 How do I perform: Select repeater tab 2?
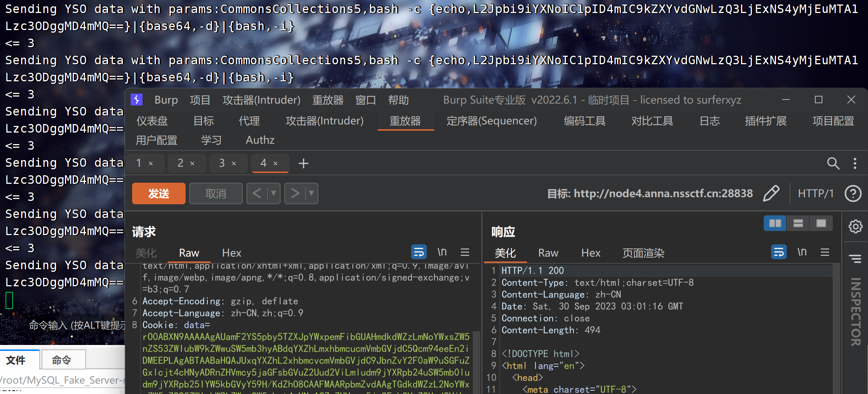tap(180, 163)
